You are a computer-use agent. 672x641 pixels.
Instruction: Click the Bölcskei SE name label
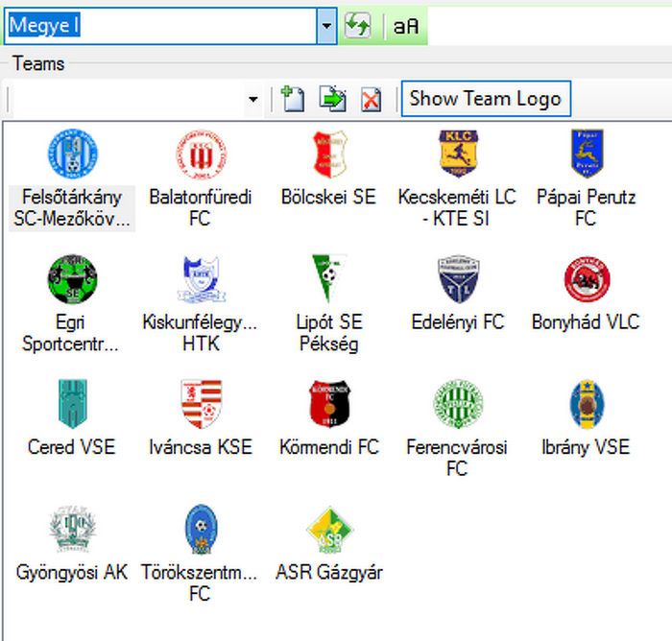point(328,197)
